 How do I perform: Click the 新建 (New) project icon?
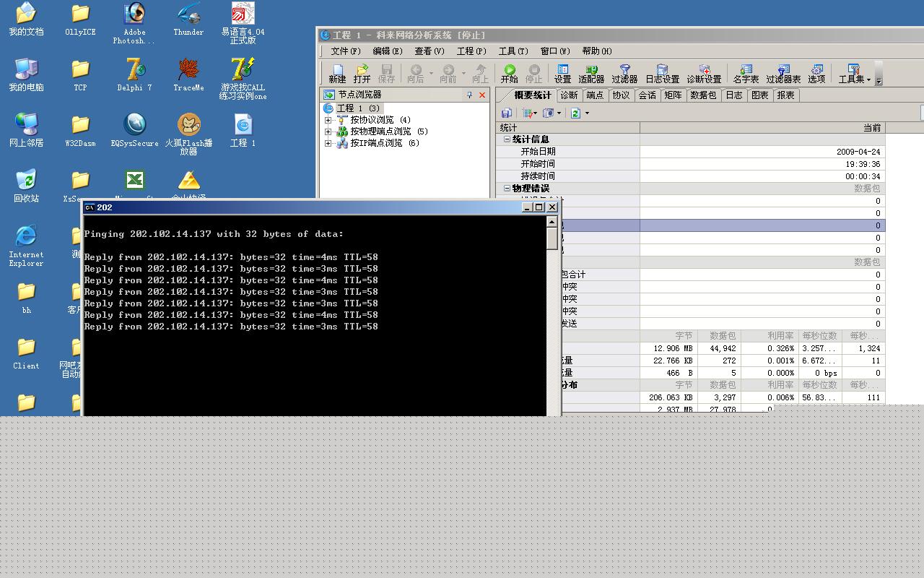click(337, 73)
